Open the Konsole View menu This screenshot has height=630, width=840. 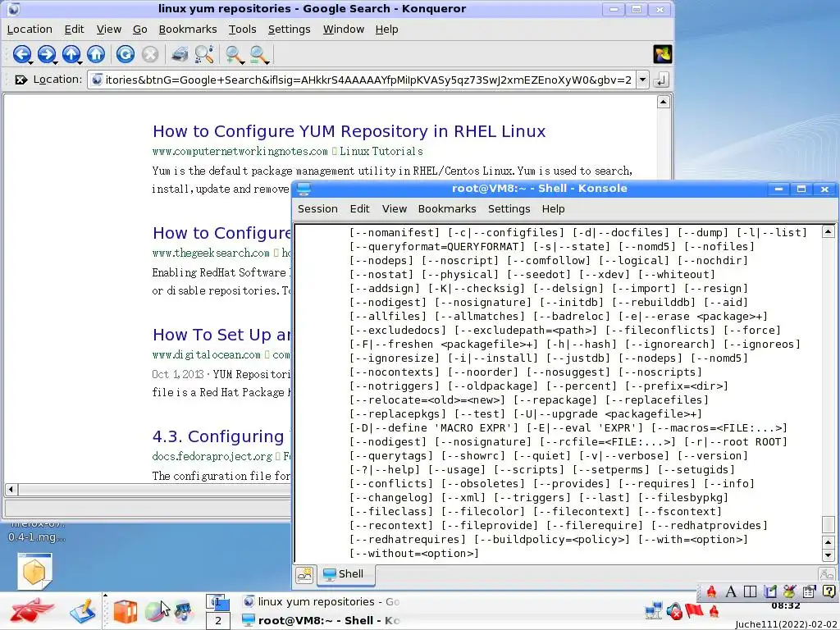(x=395, y=209)
